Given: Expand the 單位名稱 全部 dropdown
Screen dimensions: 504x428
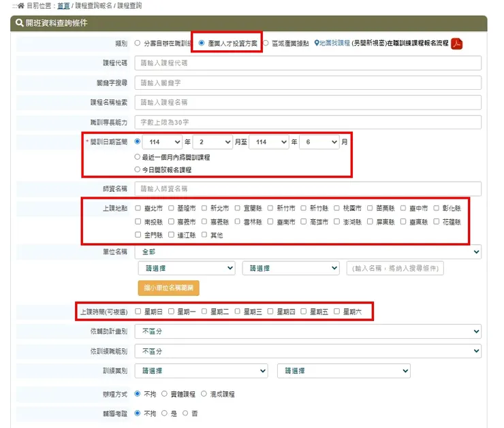Looking at the screenshot, I should [308, 252].
